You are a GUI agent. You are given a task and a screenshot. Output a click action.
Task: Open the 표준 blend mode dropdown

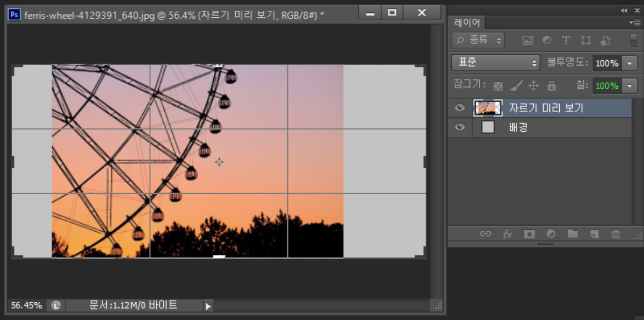pyautogui.click(x=495, y=63)
